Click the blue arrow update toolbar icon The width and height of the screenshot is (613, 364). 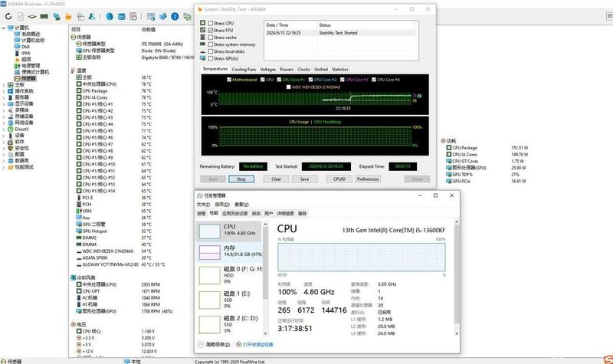163,16
